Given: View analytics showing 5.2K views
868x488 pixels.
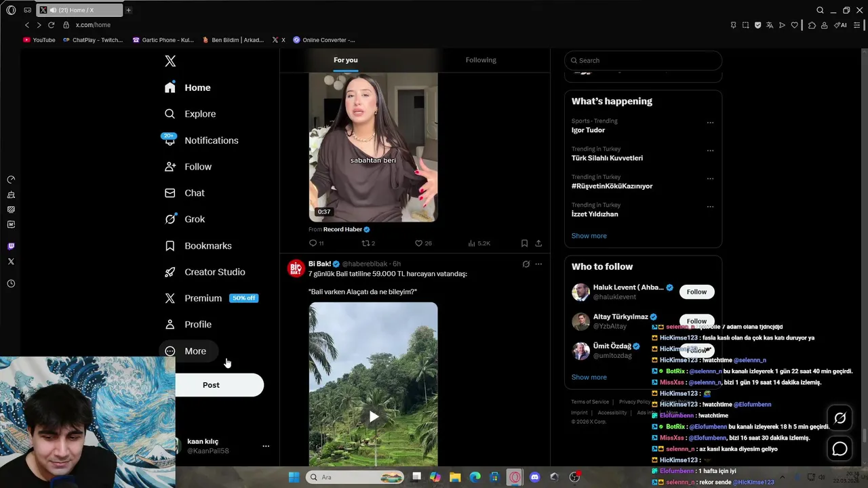Looking at the screenshot, I should (479, 243).
